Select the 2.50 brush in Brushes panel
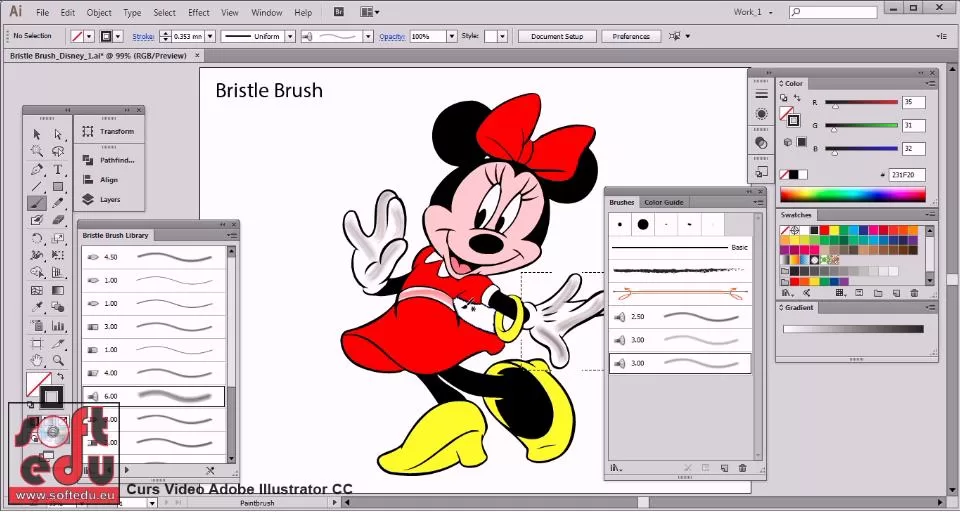Viewport: 960px width, 512px height. pyautogui.click(x=680, y=317)
